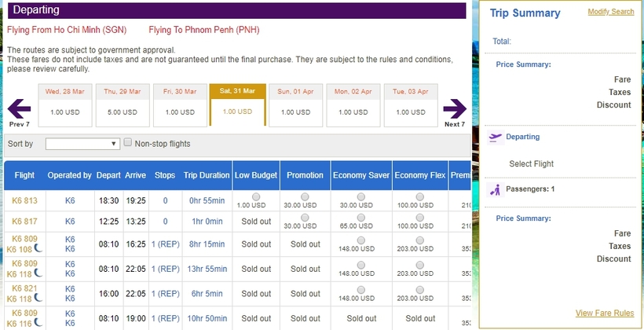The width and height of the screenshot is (644, 330).
Task: Click the Economy Saver column header
Action: tap(360, 175)
